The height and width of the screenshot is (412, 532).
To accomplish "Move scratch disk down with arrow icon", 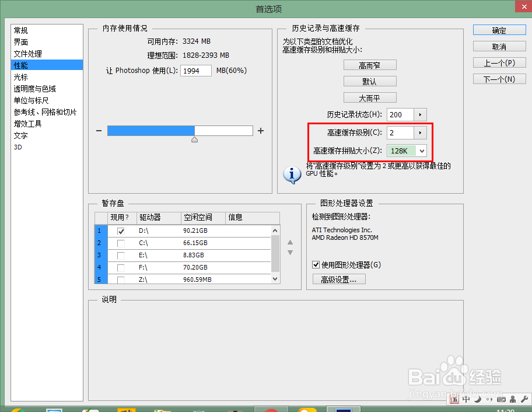I will (290, 253).
